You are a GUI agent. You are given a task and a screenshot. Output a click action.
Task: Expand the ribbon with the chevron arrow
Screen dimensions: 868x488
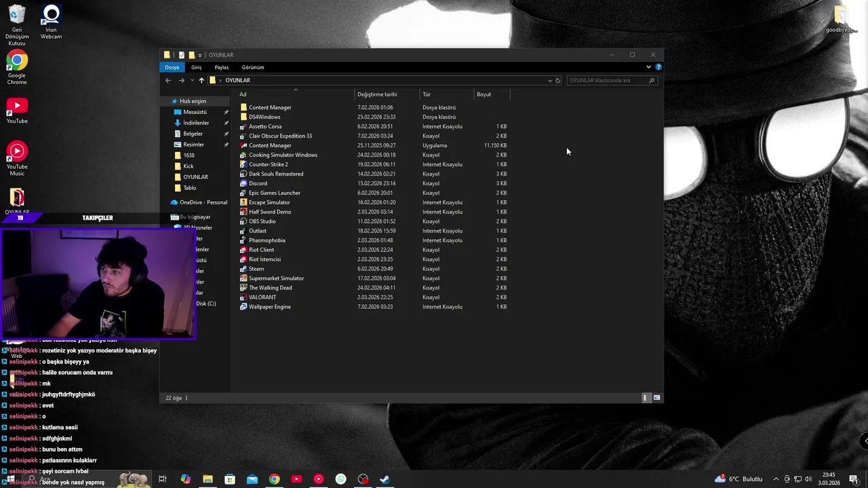648,67
